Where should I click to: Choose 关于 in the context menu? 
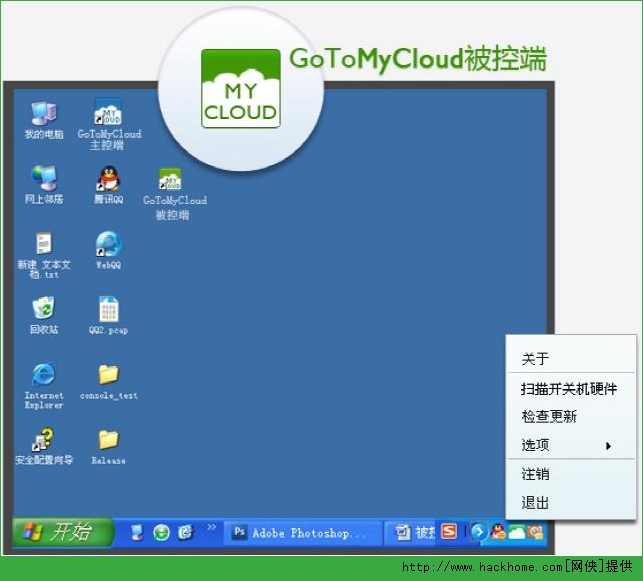tap(536, 359)
